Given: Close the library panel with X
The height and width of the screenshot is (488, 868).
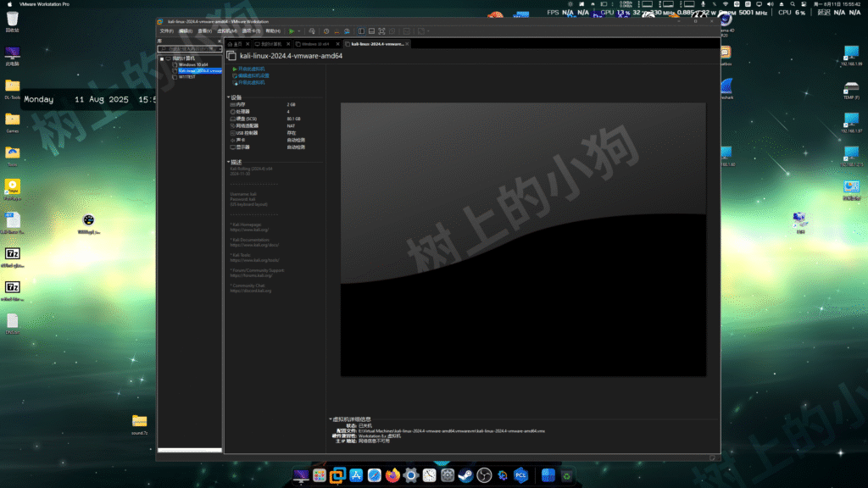Looking at the screenshot, I should 220,41.
